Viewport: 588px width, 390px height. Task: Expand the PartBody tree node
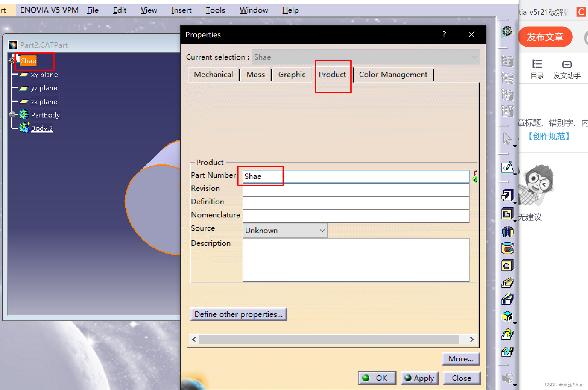pyautogui.click(x=12, y=114)
